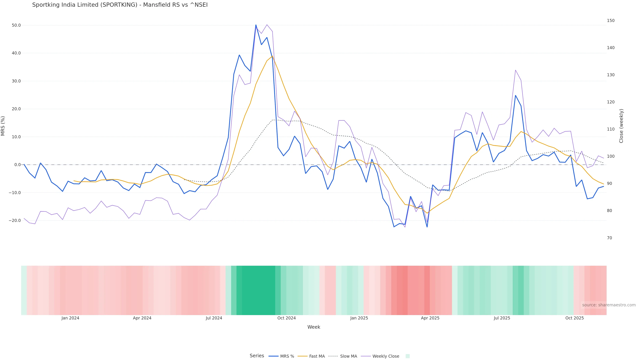The width and height of the screenshot is (644, 362).
Task: Click the purple Weekly Close legend line
Action: (x=366, y=356)
